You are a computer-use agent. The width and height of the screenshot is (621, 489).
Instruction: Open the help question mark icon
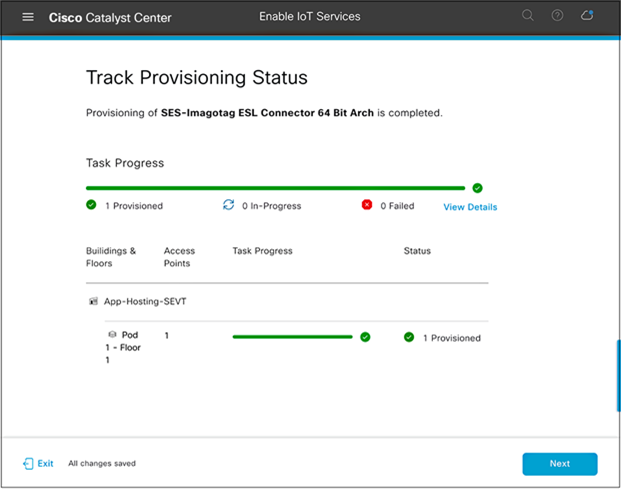[x=557, y=15]
